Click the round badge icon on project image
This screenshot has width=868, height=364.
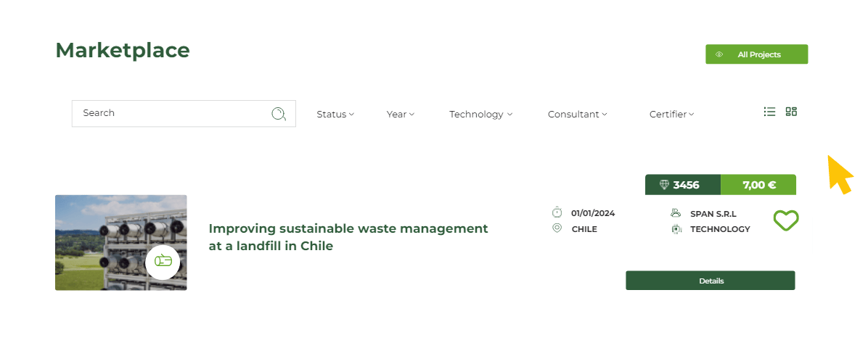point(163,262)
